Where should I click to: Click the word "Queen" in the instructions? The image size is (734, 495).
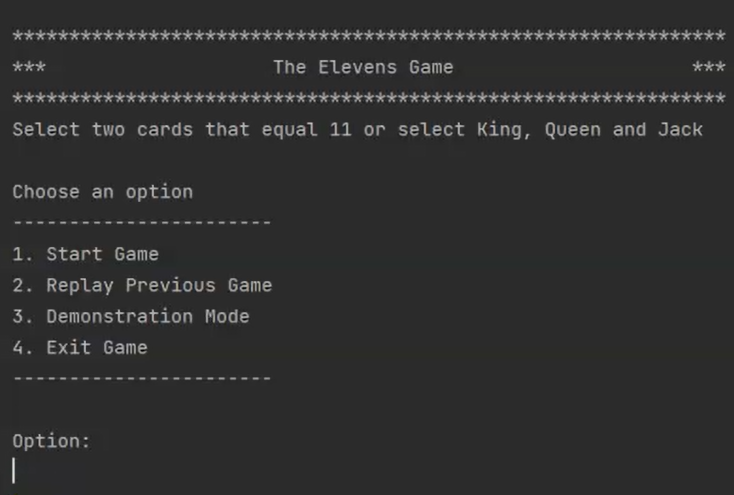click(x=572, y=129)
